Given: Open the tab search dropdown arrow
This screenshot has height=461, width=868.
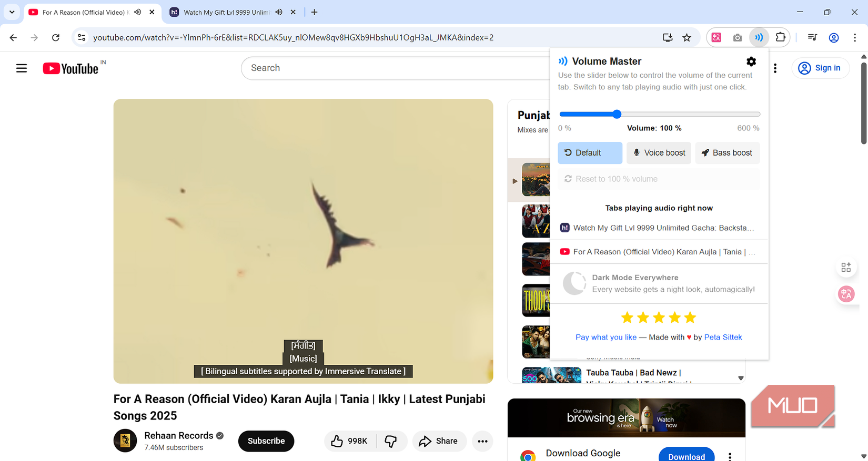Looking at the screenshot, I should point(12,12).
